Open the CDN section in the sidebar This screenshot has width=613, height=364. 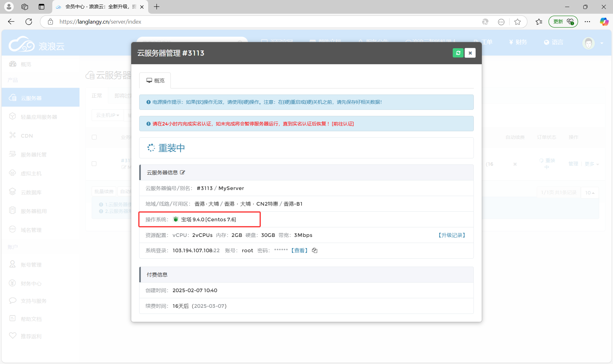[26, 135]
